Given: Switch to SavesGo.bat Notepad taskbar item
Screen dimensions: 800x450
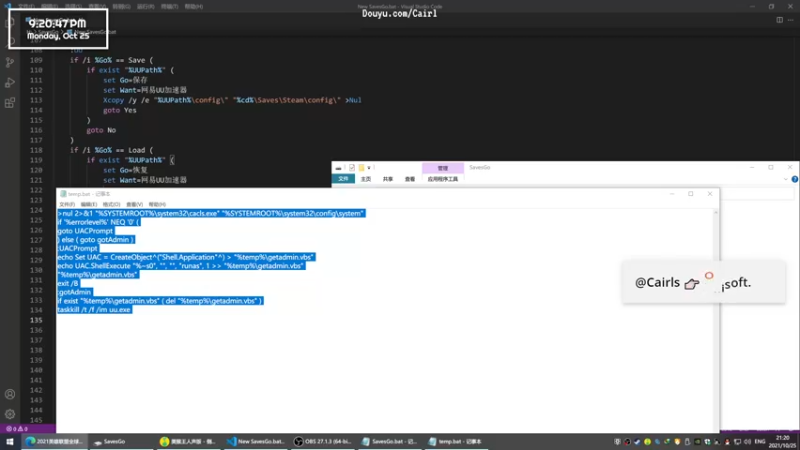Looking at the screenshot, I should pos(390,441).
